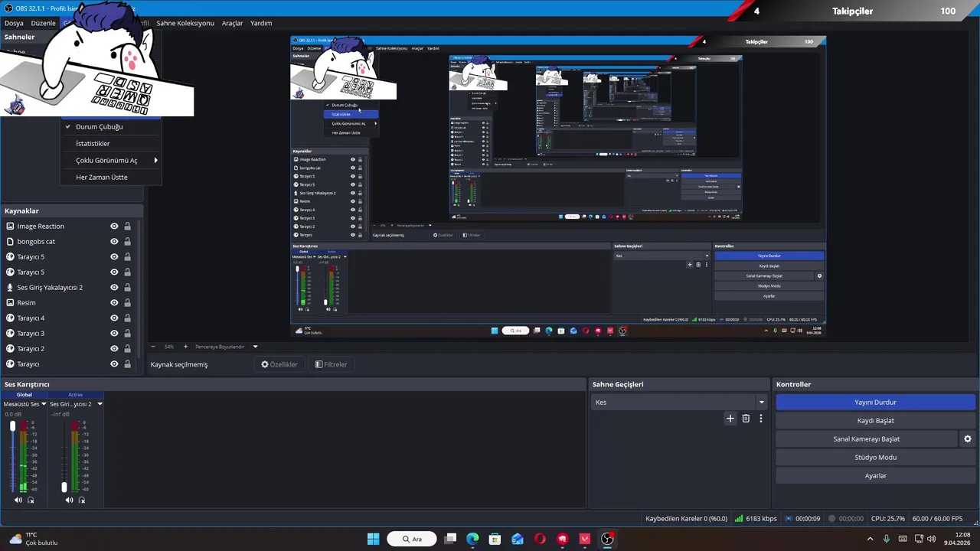Click the bongobs cat source type icon

click(x=10, y=242)
